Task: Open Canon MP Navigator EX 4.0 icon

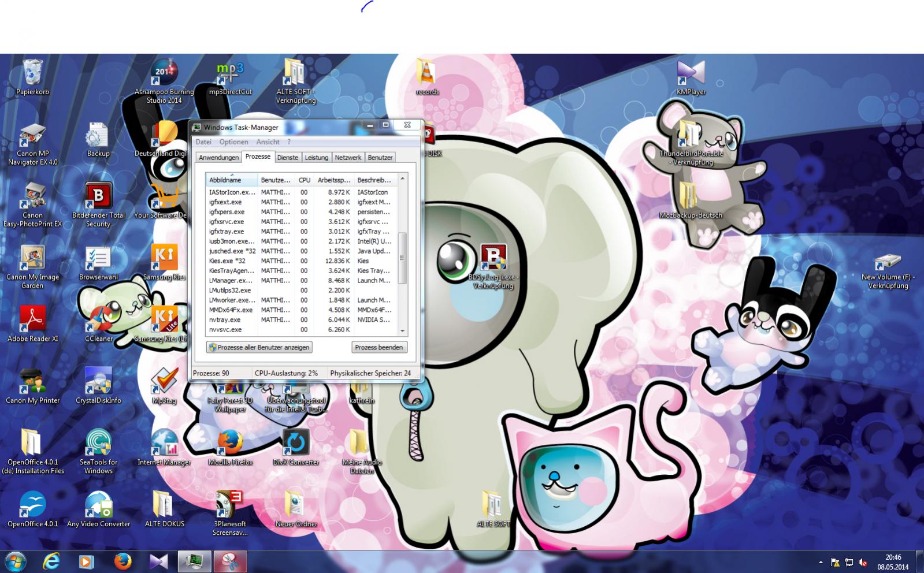Action: pos(32,143)
